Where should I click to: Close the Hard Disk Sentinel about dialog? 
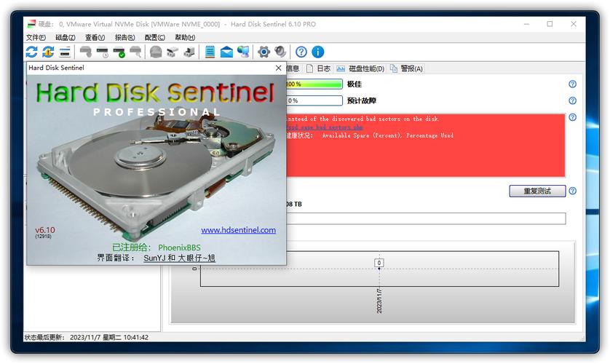[x=279, y=68]
